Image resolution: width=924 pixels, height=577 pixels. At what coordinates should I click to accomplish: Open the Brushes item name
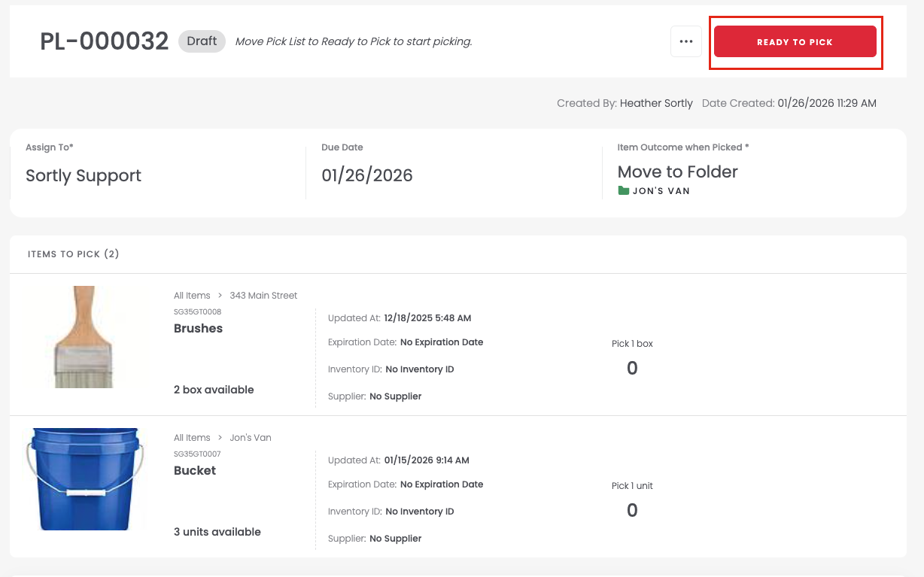coord(198,329)
